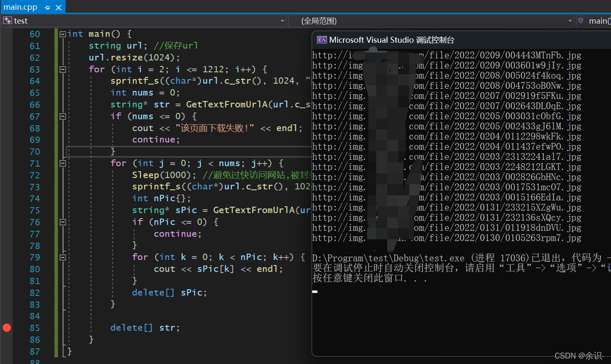Click the test project icon in navigation bar
The image size is (611, 364).
point(8,20)
